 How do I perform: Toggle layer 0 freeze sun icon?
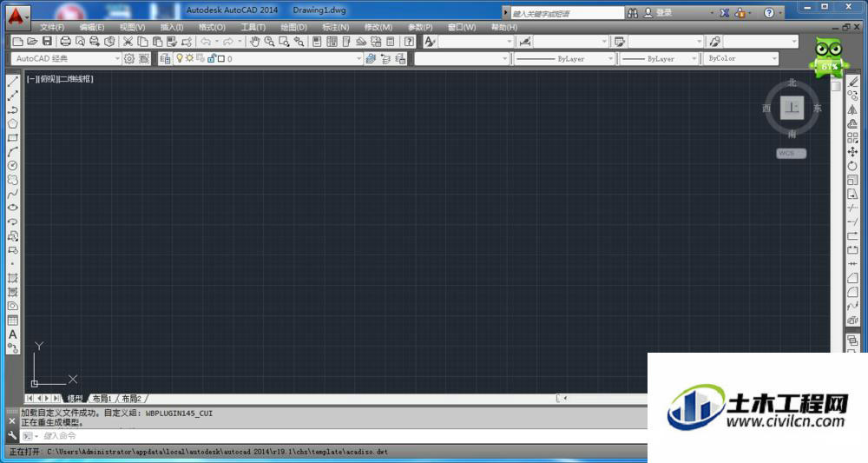189,58
